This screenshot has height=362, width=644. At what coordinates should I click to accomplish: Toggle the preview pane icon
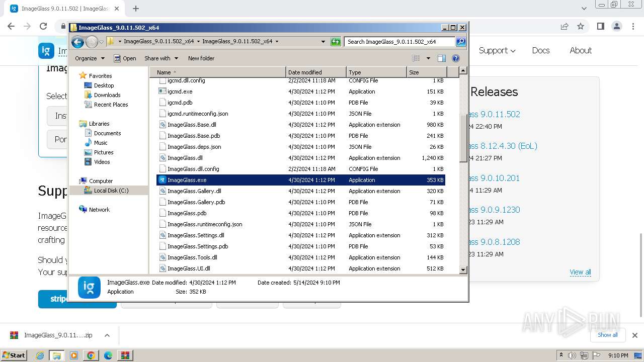coord(441,58)
